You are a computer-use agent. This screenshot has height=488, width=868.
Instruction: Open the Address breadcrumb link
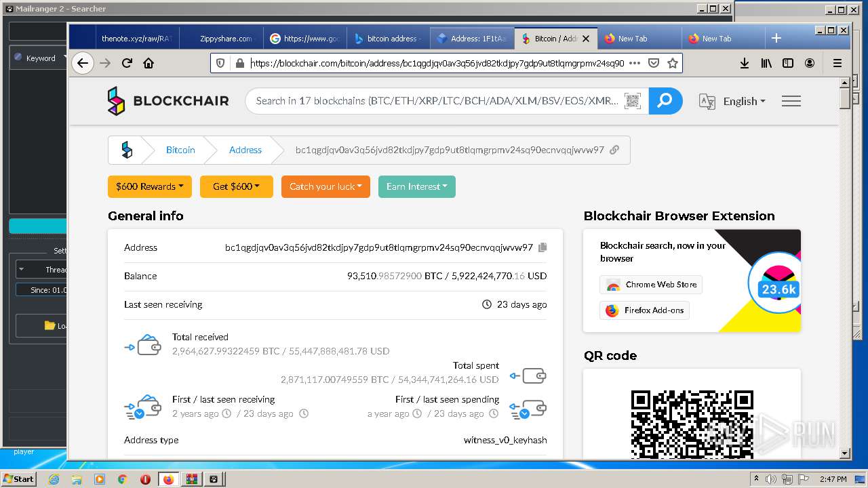(x=245, y=150)
